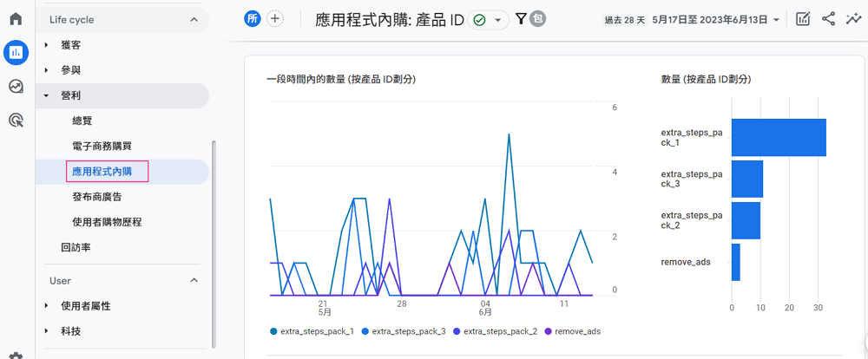Click the extra_steps_pack_3 bar
Viewport: 868px width, 359px height.
pyautogui.click(x=747, y=179)
